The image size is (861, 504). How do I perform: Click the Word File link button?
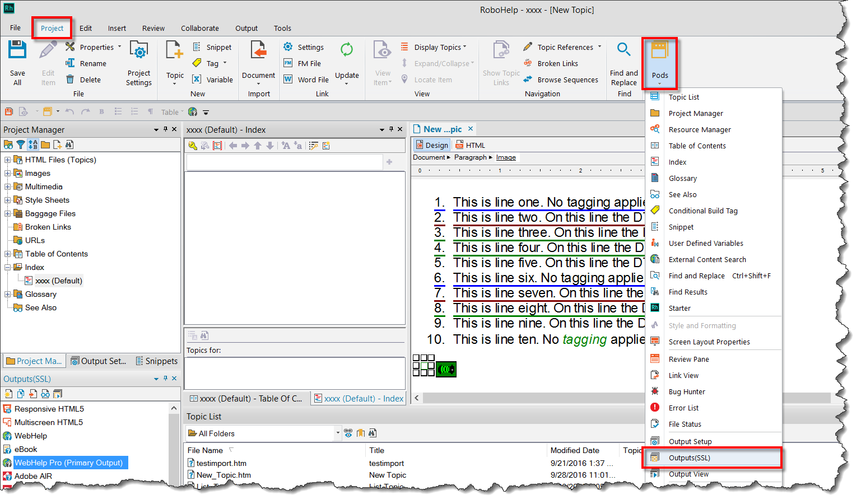pos(306,80)
